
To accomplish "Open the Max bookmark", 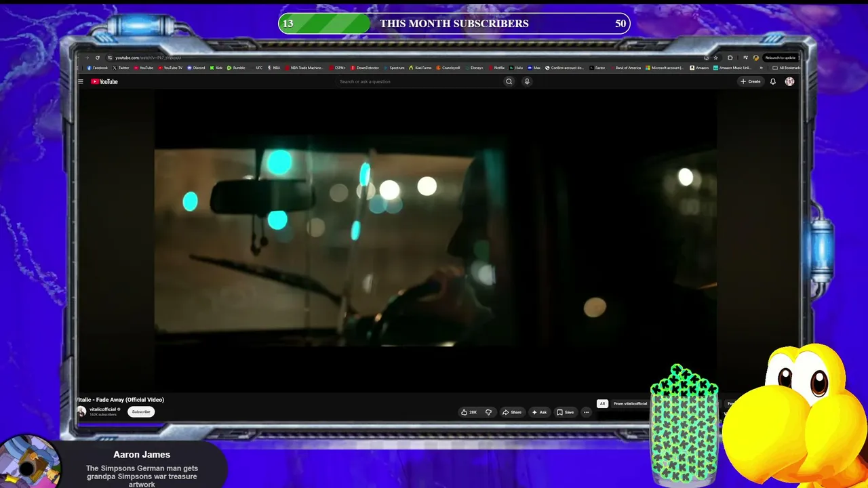I will pos(534,68).
